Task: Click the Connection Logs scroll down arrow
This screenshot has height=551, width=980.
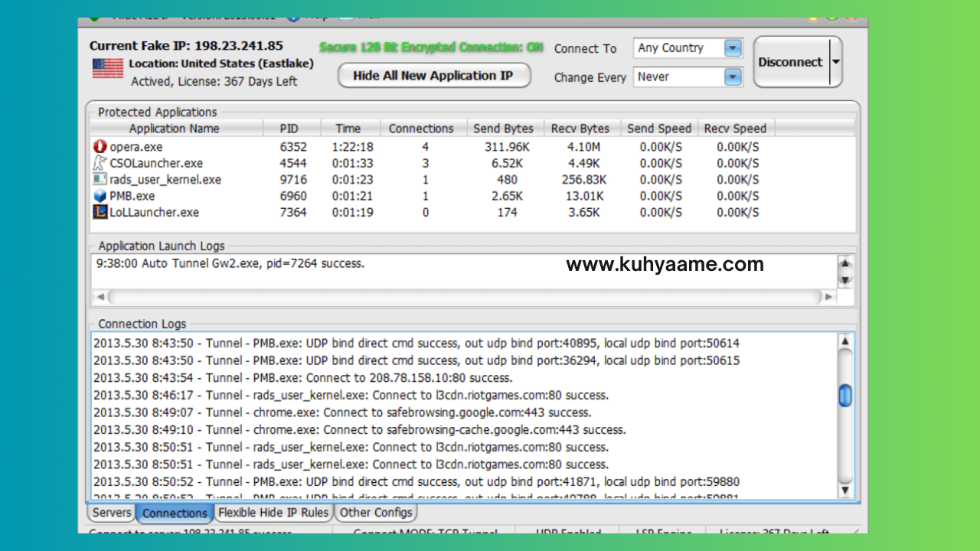Action: (x=845, y=491)
